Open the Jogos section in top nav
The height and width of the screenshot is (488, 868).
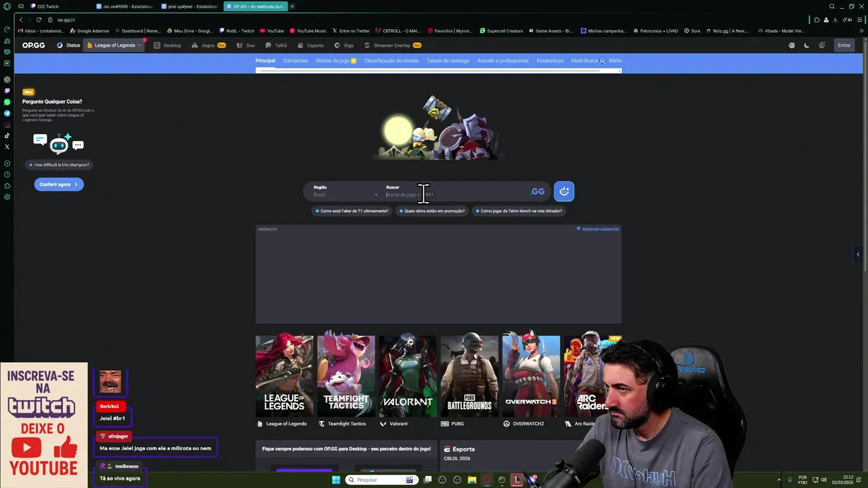click(208, 45)
